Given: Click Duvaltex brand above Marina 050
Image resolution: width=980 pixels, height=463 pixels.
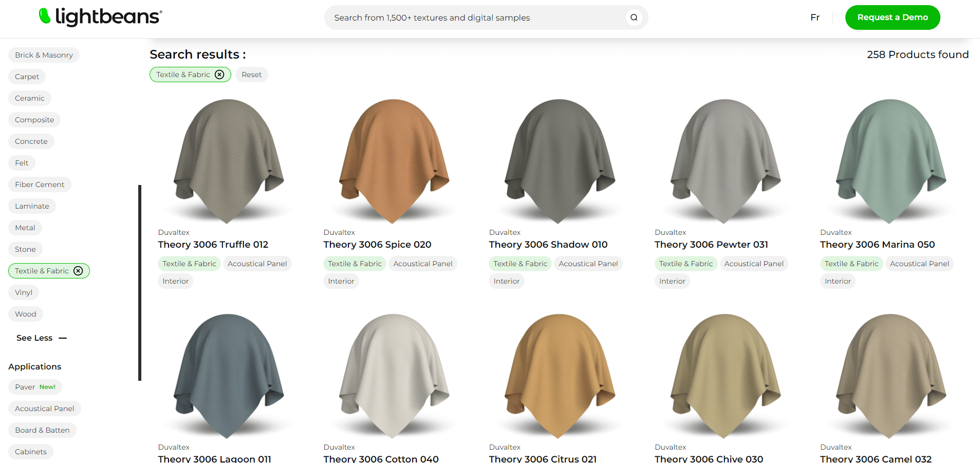Looking at the screenshot, I should pyautogui.click(x=836, y=232).
